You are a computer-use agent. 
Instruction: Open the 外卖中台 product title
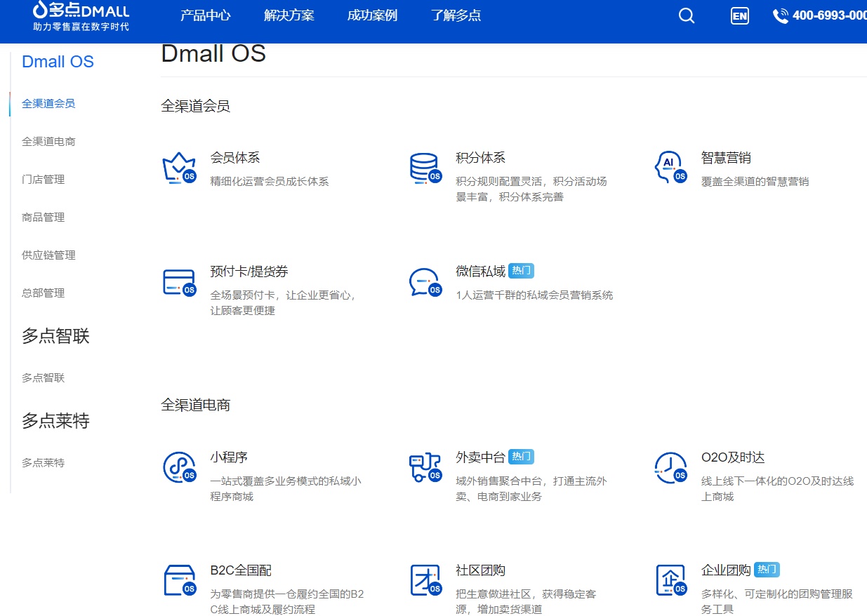click(481, 457)
